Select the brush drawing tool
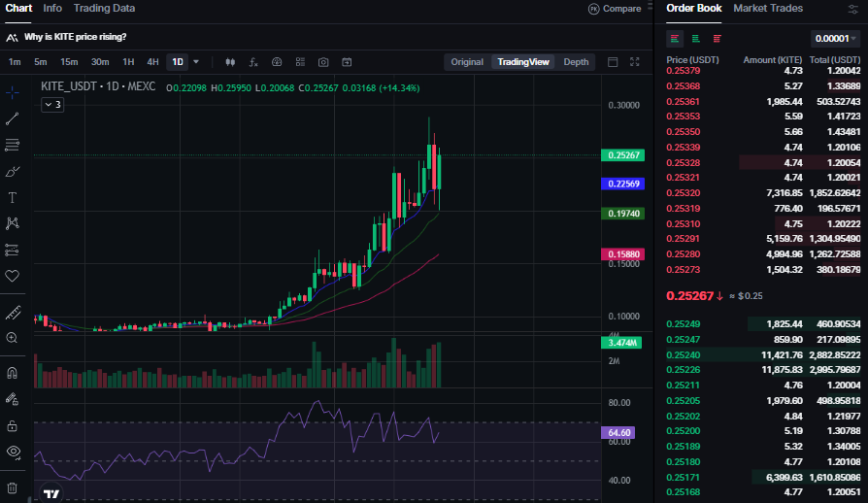The height and width of the screenshot is (503, 868). tap(13, 172)
